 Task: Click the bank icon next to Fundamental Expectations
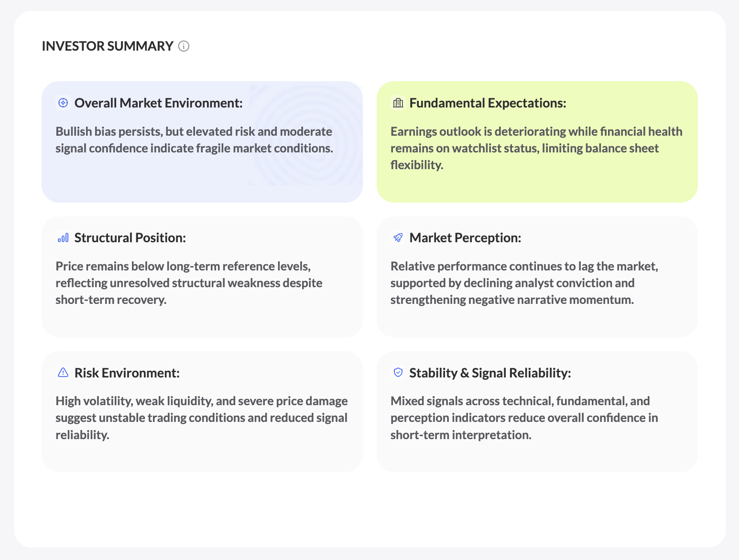coord(398,103)
